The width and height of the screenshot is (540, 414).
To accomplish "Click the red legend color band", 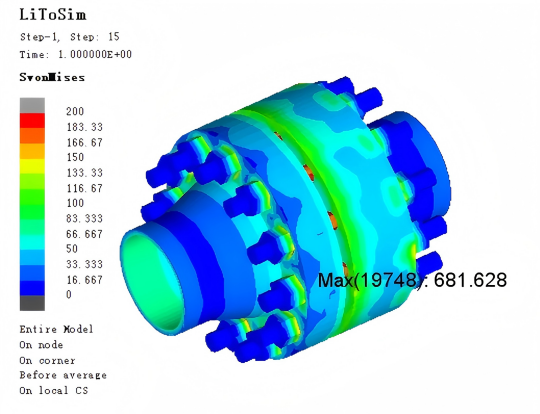I will [x=32, y=121].
